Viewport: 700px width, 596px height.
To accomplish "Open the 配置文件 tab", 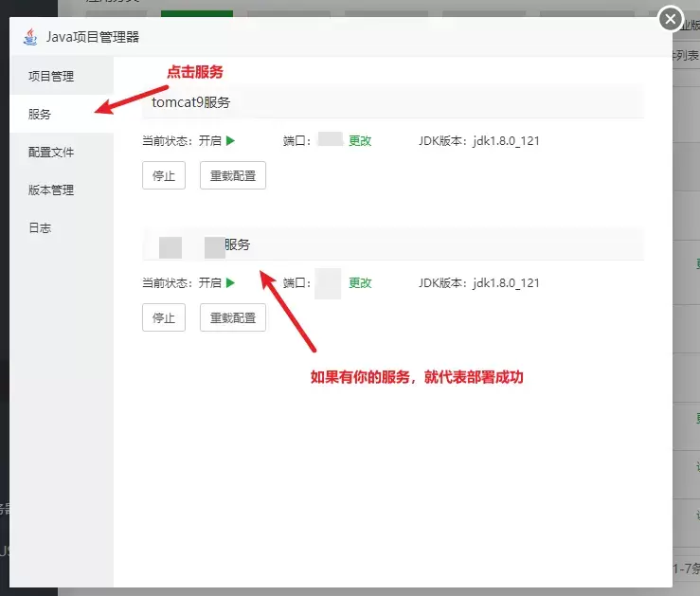I will pyautogui.click(x=51, y=152).
